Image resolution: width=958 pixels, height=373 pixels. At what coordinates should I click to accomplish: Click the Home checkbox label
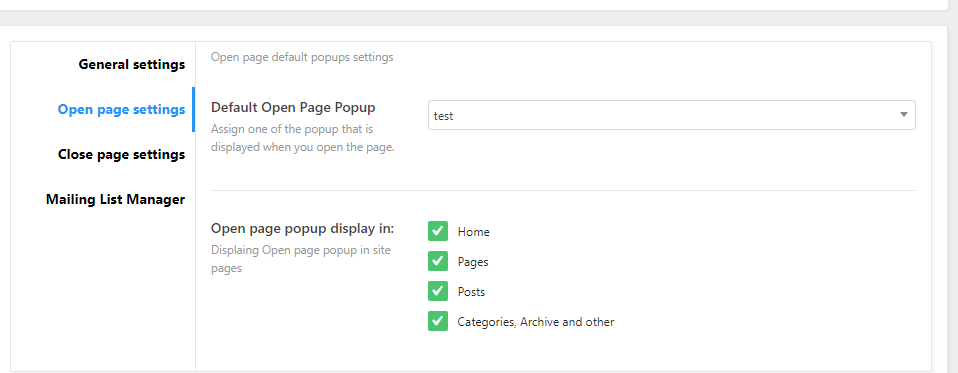coord(474,232)
